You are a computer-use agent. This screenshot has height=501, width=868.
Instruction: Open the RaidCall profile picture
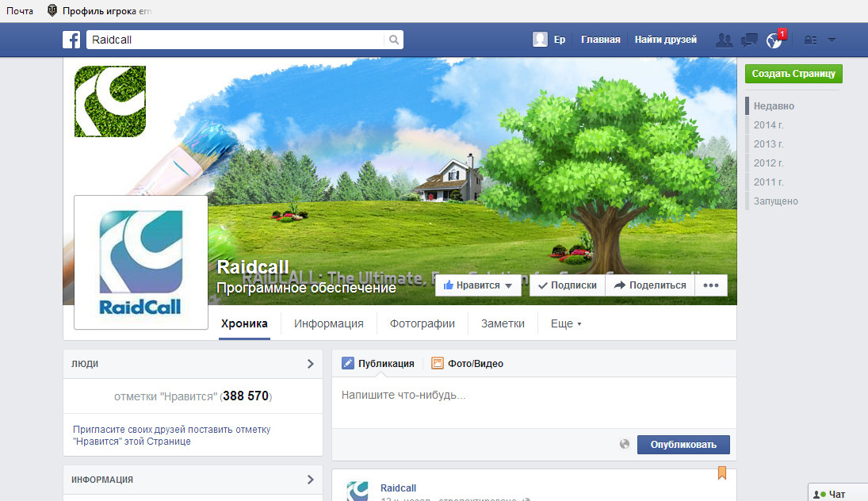[141, 262]
